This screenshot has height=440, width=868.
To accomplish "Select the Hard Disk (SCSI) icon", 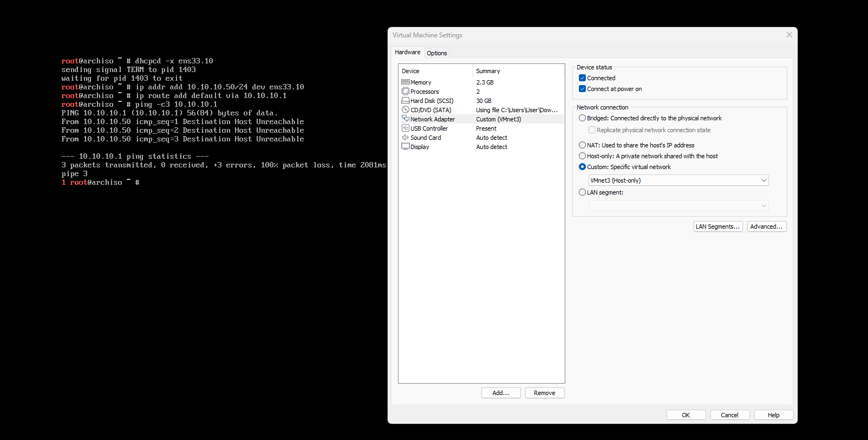I will point(405,101).
